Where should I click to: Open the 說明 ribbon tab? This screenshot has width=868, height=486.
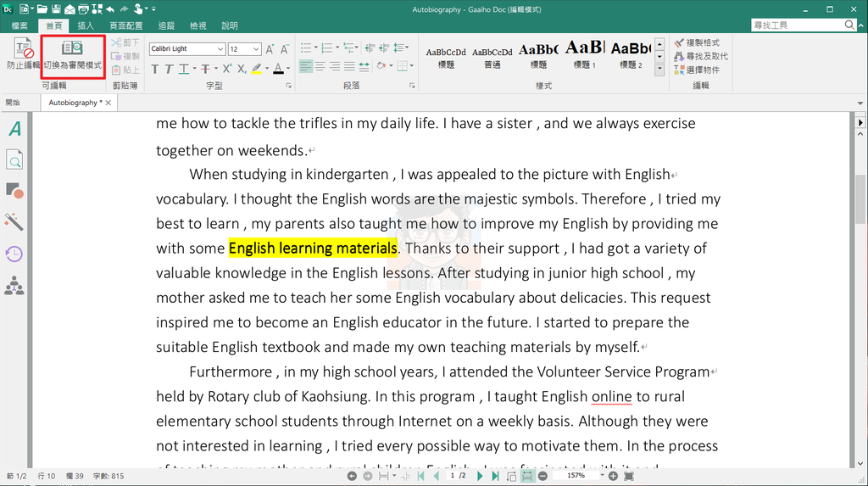tap(229, 25)
